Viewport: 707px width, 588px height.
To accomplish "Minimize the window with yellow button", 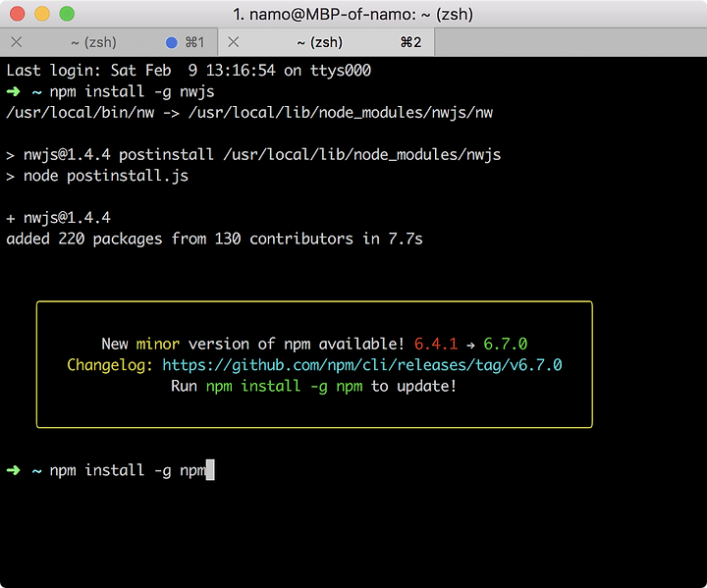I will (x=42, y=14).
